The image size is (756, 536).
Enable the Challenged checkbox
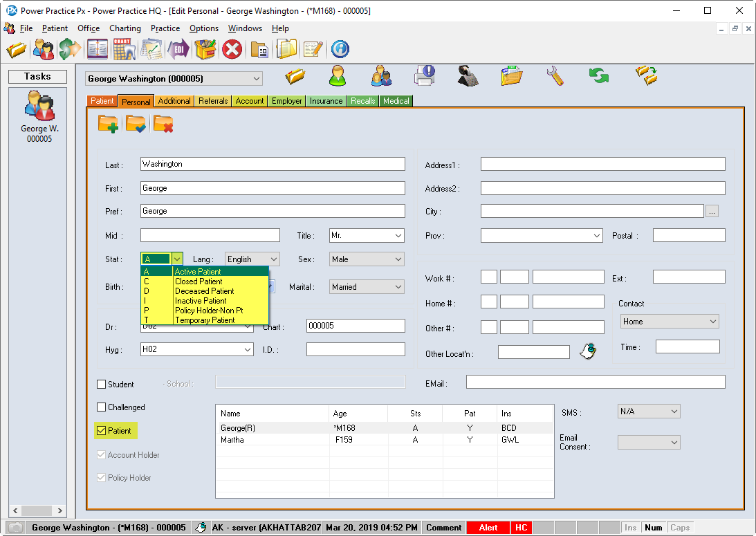coord(102,407)
